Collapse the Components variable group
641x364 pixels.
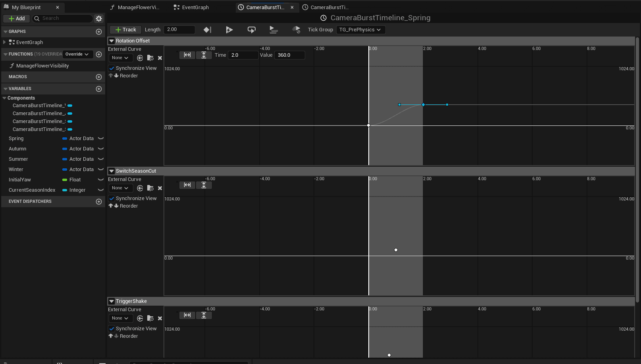click(4, 98)
